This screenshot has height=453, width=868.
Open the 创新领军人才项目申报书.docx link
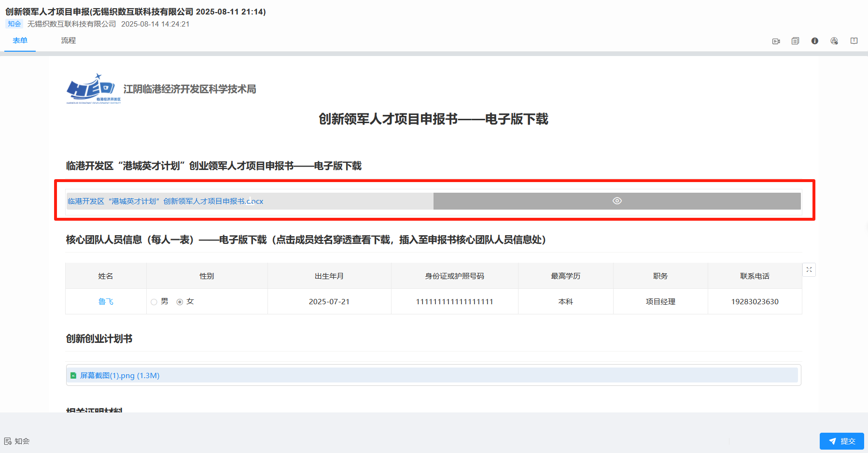point(165,201)
